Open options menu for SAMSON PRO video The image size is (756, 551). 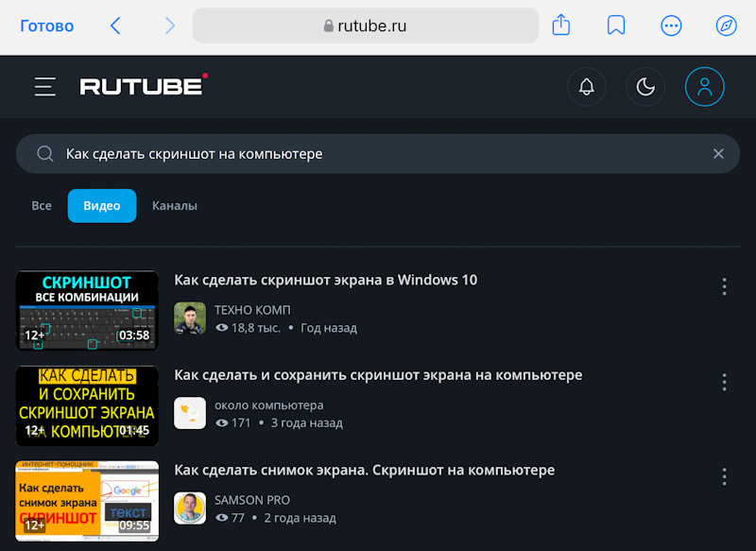(x=724, y=476)
